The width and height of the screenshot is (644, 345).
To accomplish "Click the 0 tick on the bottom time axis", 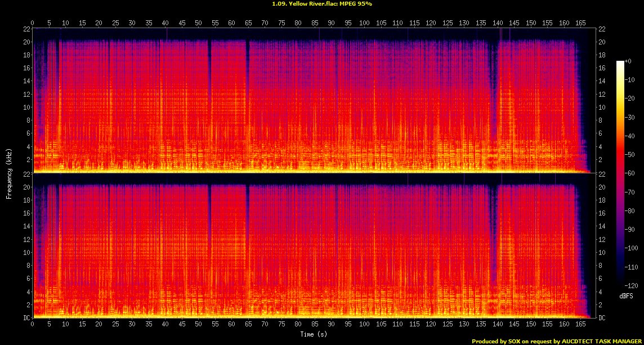I will 33,325.
